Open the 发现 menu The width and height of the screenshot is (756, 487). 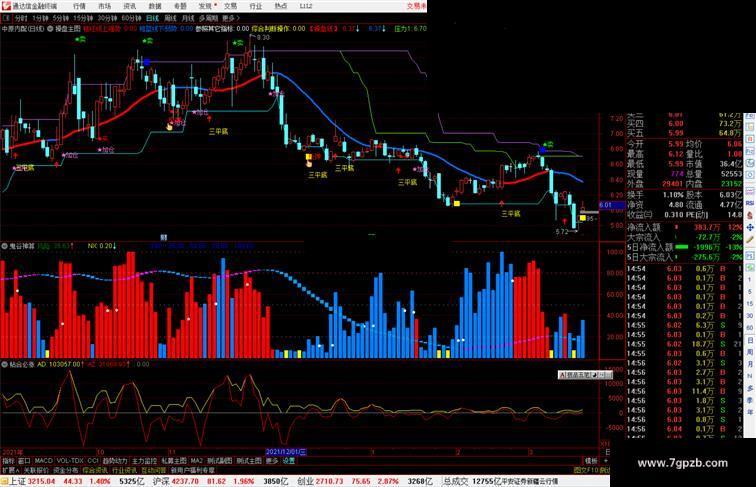point(205,6)
